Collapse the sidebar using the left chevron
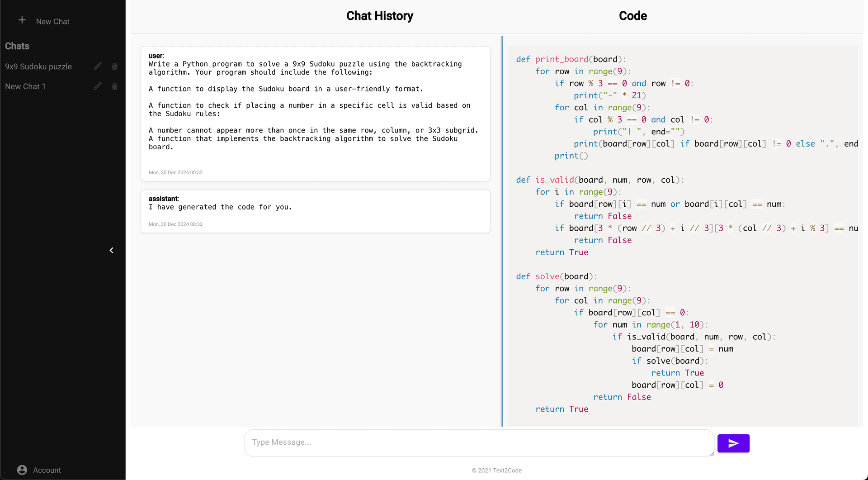Image resolution: width=868 pixels, height=480 pixels. (111, 250)
